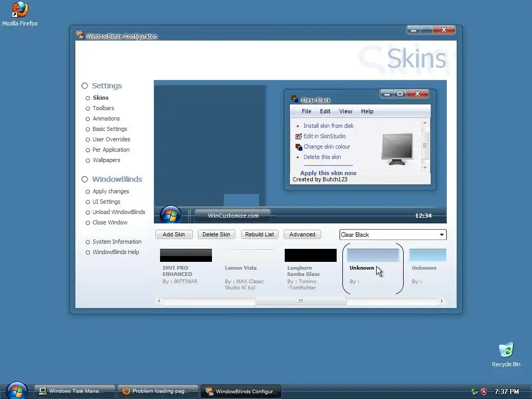Click the monitor image in preview
532x399 pixels.
pos(397,149)
